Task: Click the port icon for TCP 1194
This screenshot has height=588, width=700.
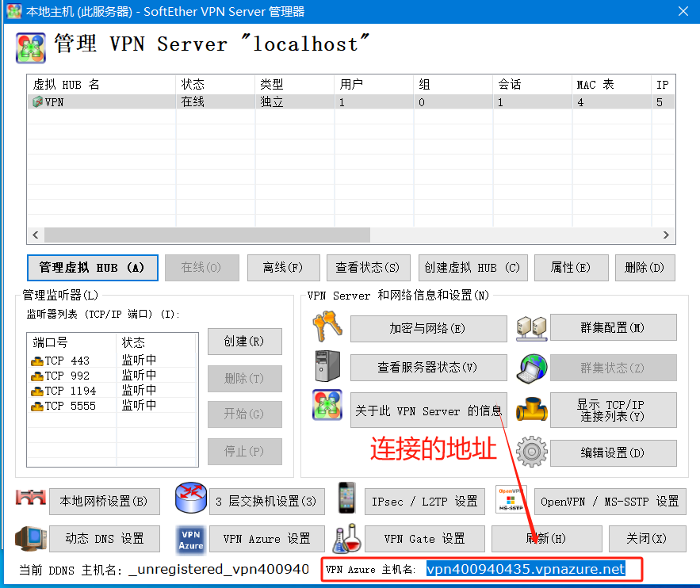Action: (37, 391)
